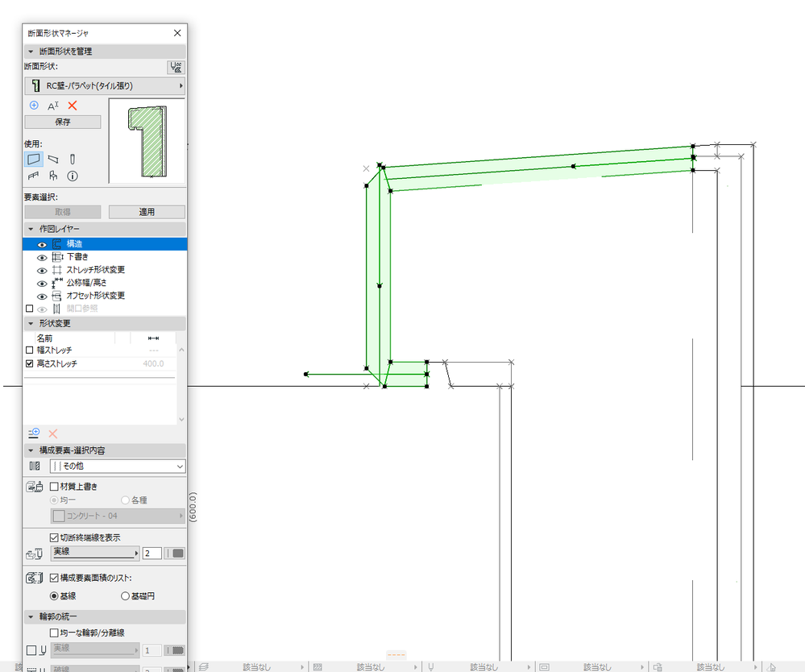The image size is (805, 672).
Task: Open the その他 component type dropdown
Action: [118, 467]
